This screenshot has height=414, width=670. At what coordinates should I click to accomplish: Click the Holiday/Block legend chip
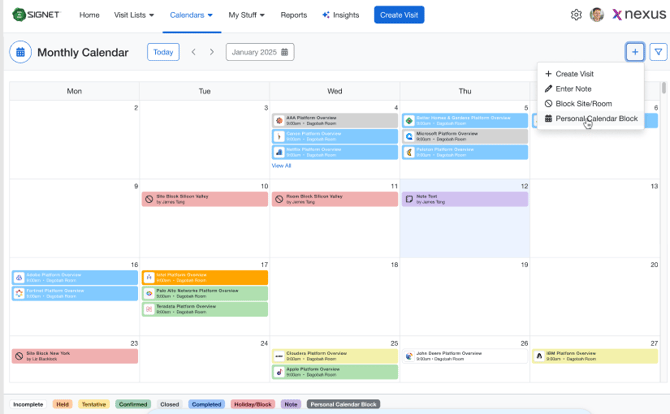tap(253, 404)
